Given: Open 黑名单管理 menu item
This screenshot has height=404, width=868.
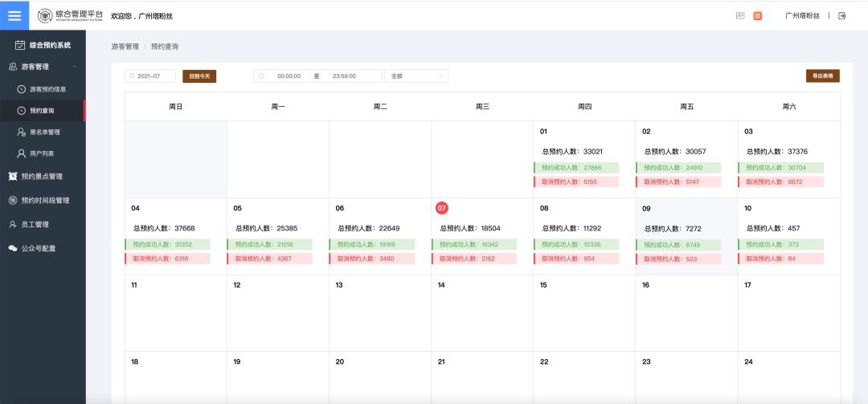Looking at the screenshot, I should 43,133.
